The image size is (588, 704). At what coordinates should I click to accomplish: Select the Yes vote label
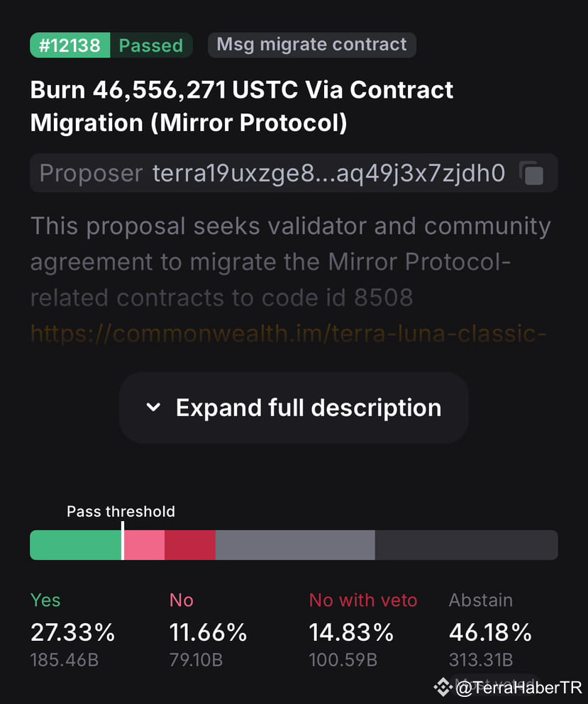tap(45, 600)
